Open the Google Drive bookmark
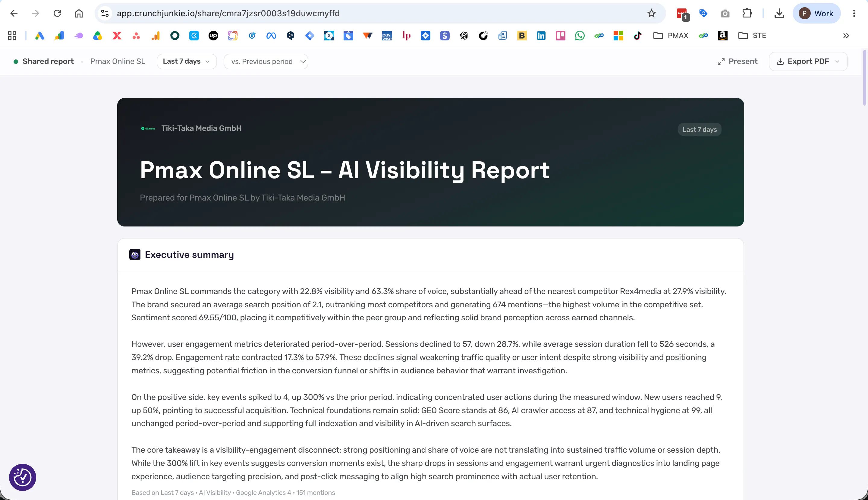Screen dimensions: 868x500 tap(97, 35)
